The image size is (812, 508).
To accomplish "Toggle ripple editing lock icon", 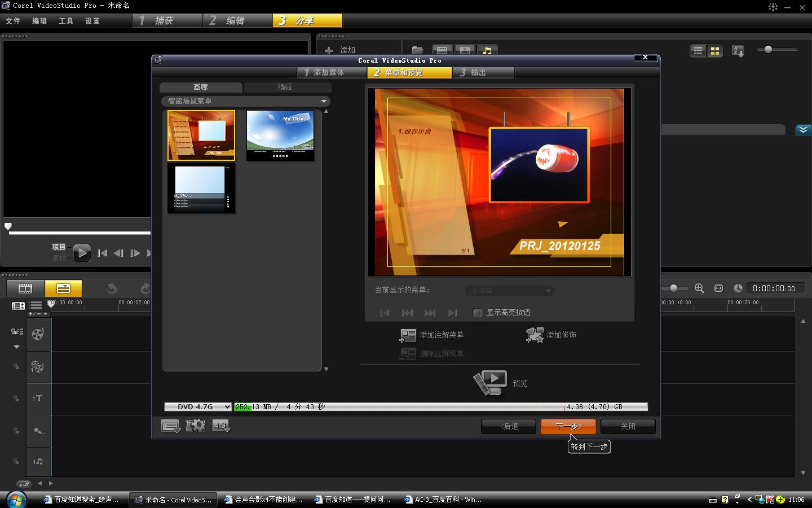I will pyautogui.click(x=17, y=331).
